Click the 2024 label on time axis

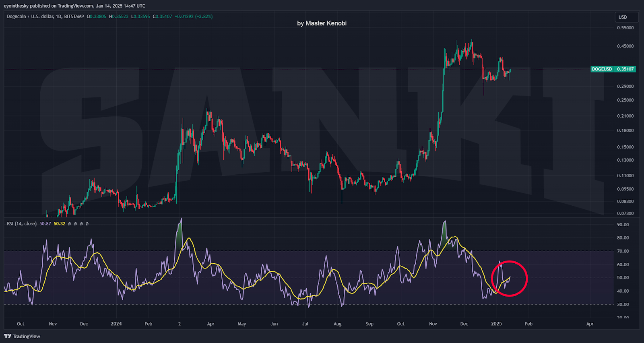[116, 324]
